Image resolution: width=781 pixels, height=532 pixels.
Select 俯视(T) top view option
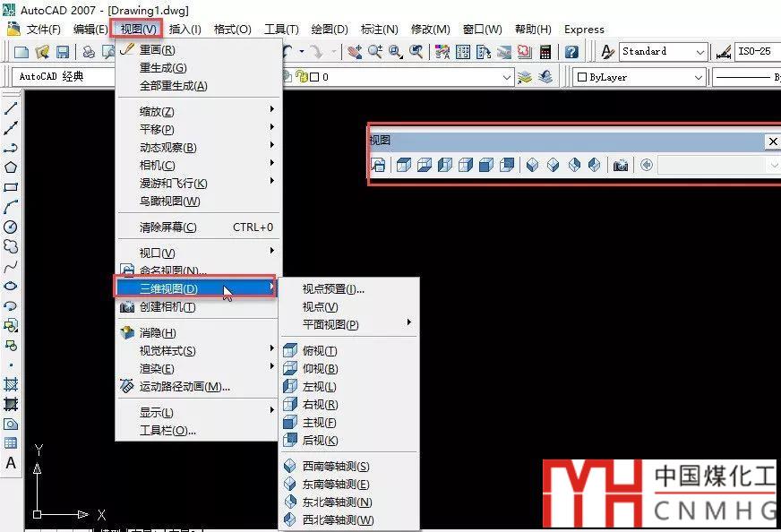pyautogui.click(x=319, y=351)
